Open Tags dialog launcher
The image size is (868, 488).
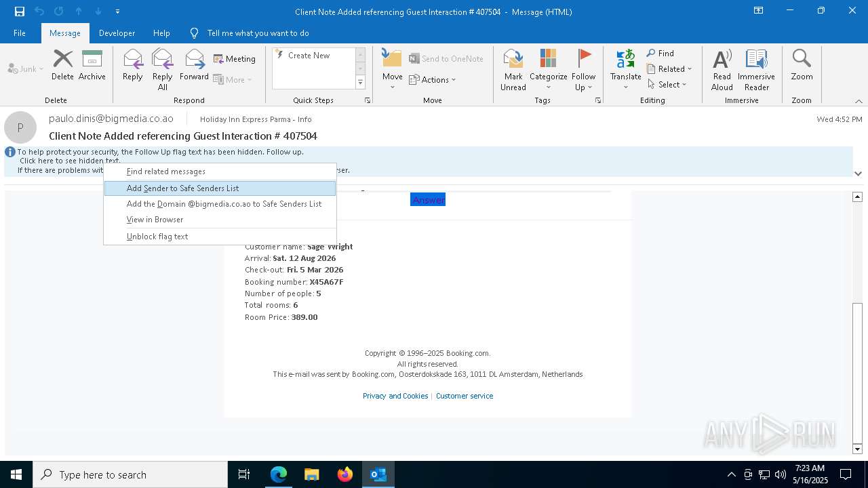598,100
